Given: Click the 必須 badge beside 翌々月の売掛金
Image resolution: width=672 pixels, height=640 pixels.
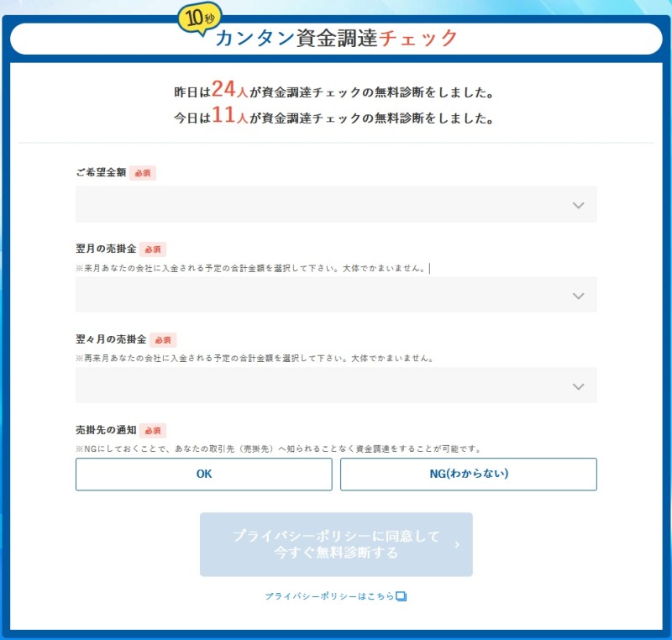Looking at the screenshot, I should (x=163, y=340).
